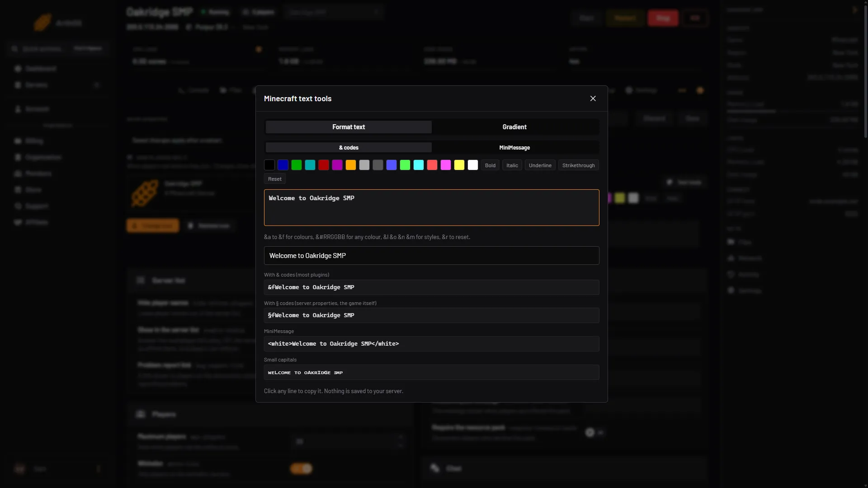Pick the dark red colour swatch
The height and width of the screenshot is (488, 868).
(324, 165)
